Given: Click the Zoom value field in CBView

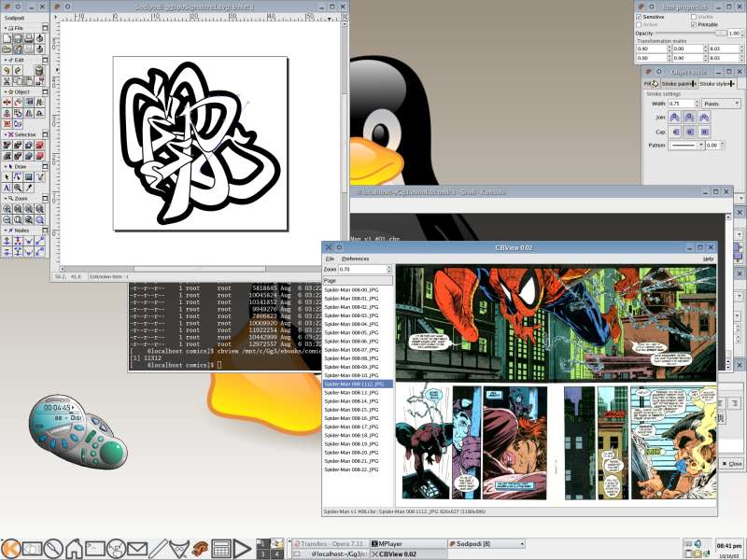Looking at the screenshot, I should pos(362,269).
